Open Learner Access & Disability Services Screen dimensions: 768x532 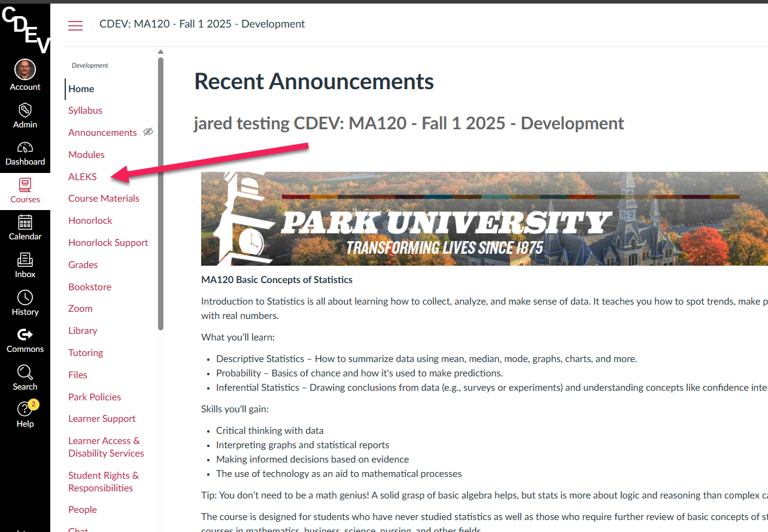click(x=106, y=447)
